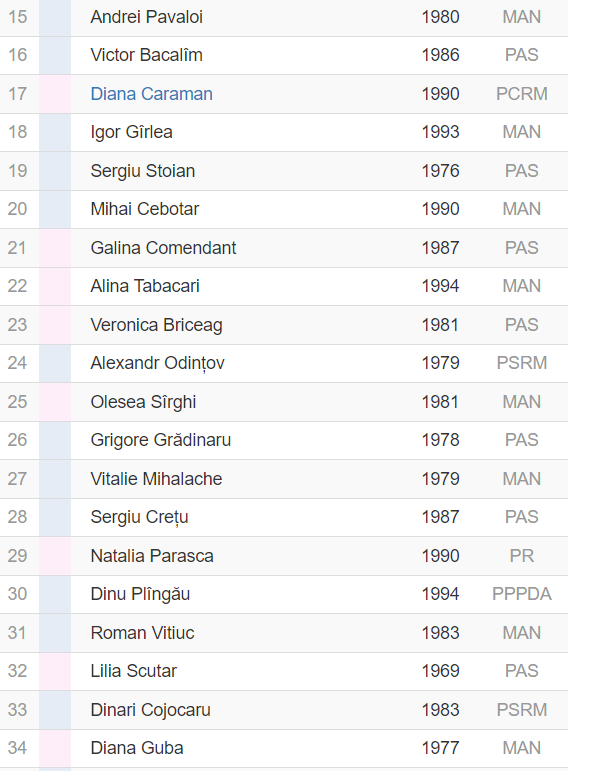Viewport: 589px width, 771px height.
Task: Click the birth year 1977 for Diana Guba
Action: [441, 748]
